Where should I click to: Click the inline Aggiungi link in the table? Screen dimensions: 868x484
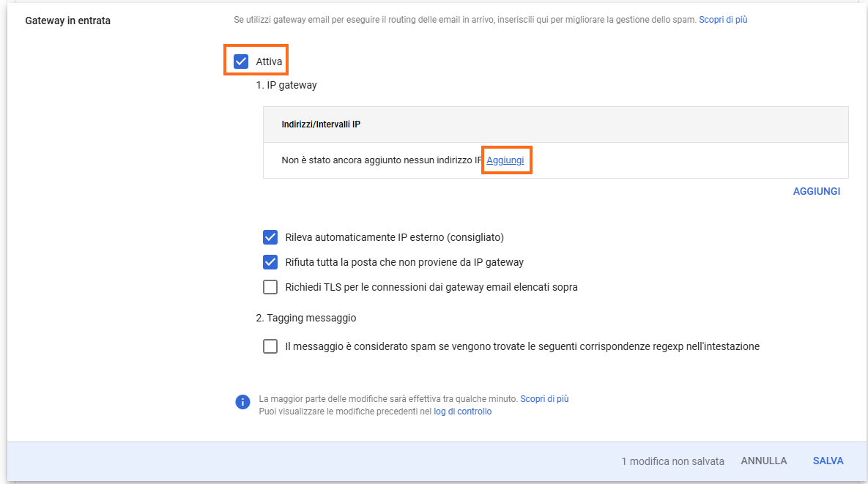click(505, 160)
